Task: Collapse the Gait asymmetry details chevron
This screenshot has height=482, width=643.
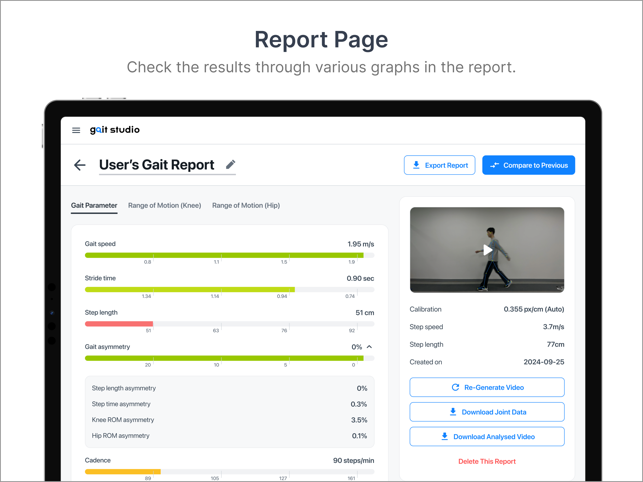Action: tap(369, 347)
